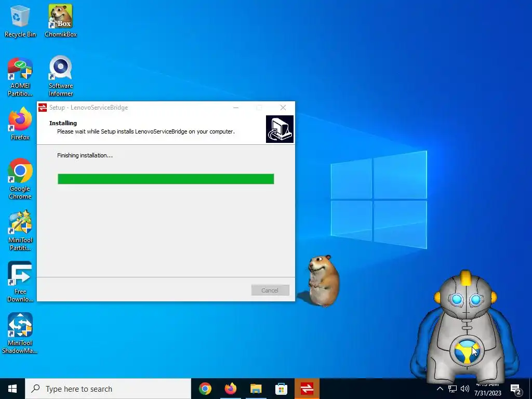
Task: Click the robot assistant character
Action: click(x=465, y=327)
